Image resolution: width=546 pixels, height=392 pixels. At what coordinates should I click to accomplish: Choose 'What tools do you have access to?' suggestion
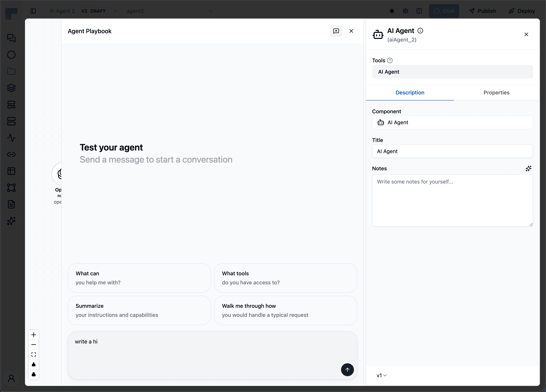[285, 278]
